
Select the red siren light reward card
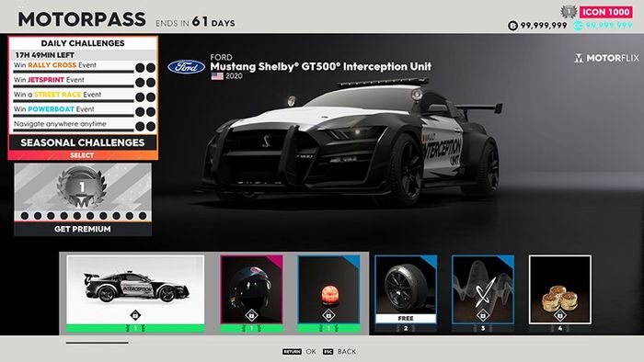click(x=328, y=289)
